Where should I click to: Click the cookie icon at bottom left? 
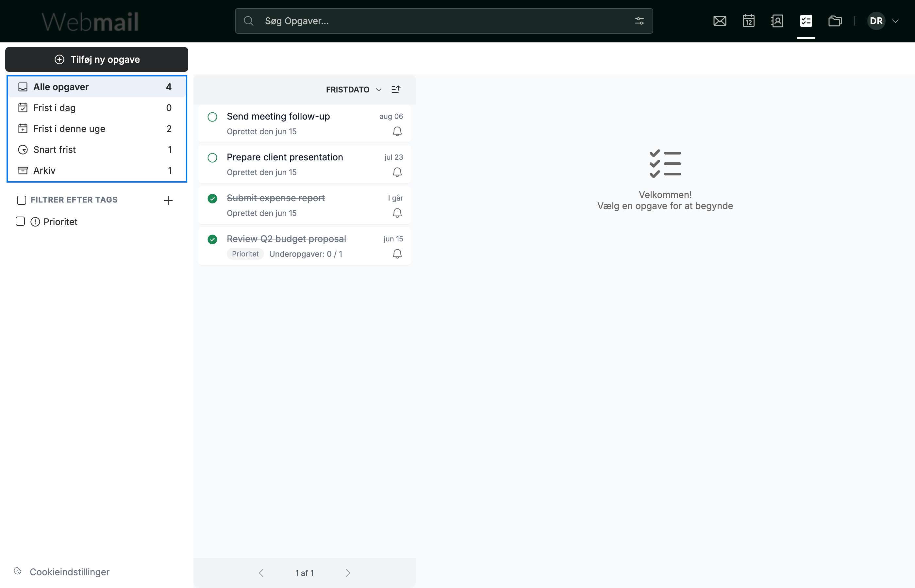click(18, 571)
